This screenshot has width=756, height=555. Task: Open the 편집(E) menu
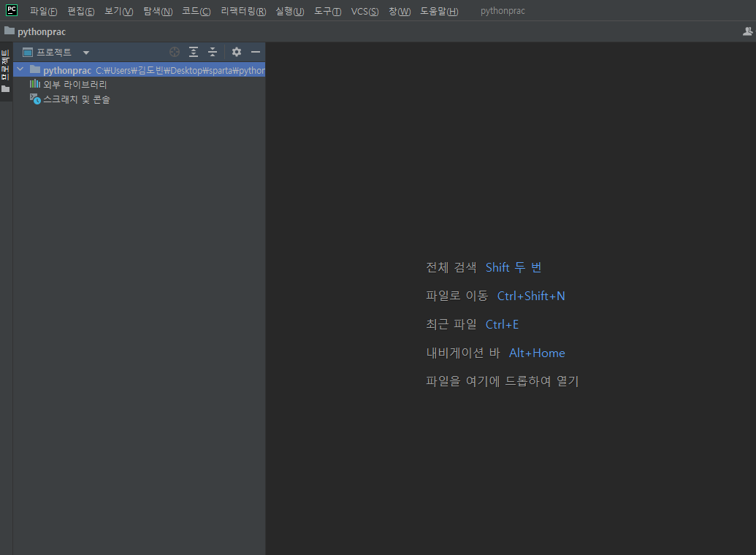[81, 11]
